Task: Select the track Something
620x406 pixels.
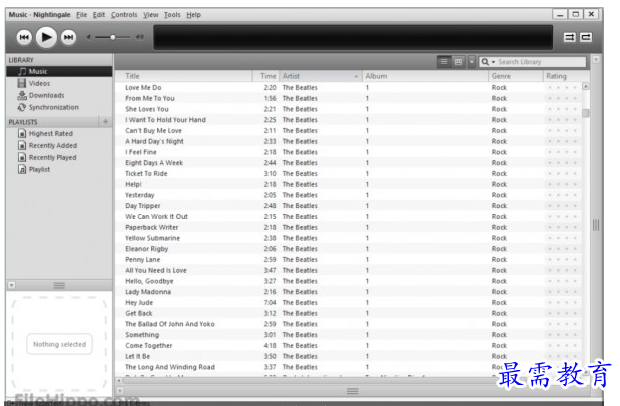Action: (349, 335)
